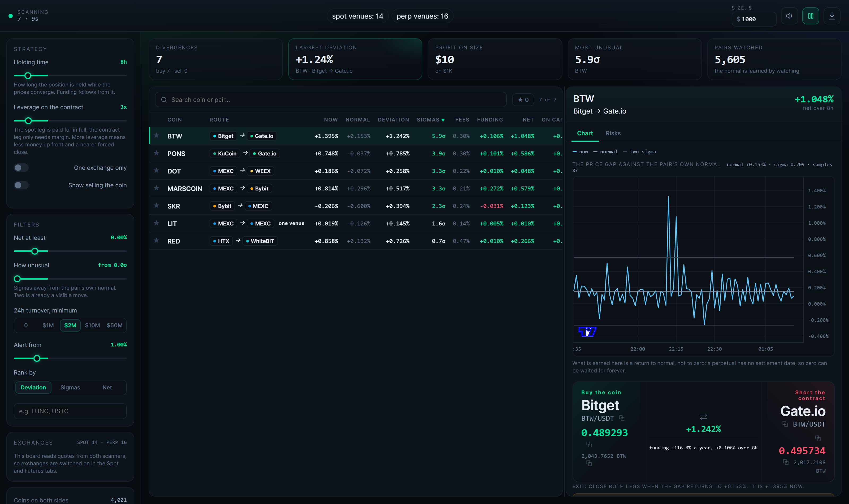Open the Risks tab
This screenshot has width=849, height=504.
click(613, 133)
